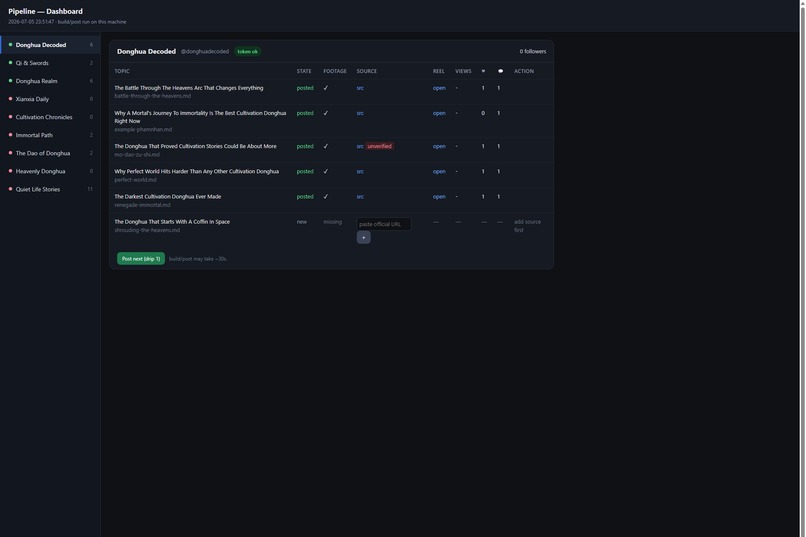This screenshot has width=806, height=537.
Task: Click filename example-phamnhan.md
Action: (x=143, y=129)
